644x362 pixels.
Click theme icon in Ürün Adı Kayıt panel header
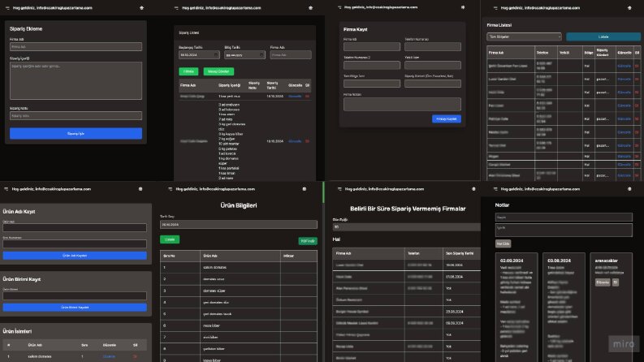point(140,189)
